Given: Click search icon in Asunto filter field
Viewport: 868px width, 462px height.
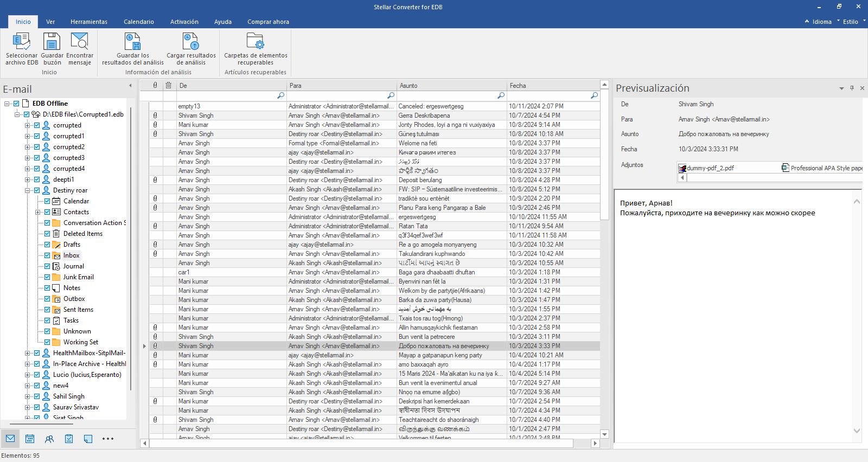Looking at the screenshot, I should [x=501, y=95].
